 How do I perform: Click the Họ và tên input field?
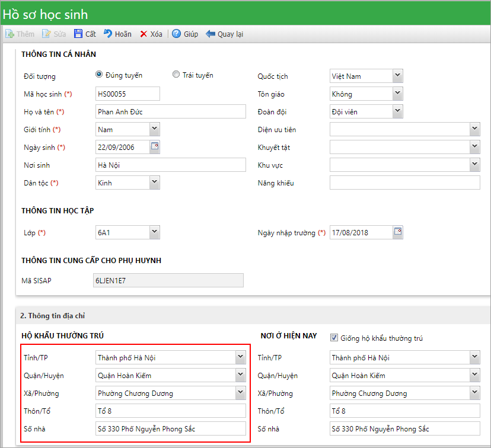[171, 111]
